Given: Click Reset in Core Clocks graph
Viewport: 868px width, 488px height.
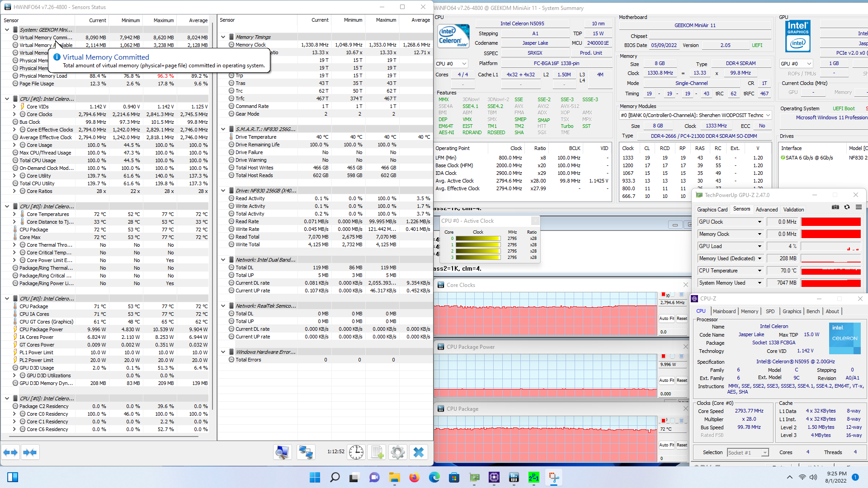Looking at the screenshot, I should coord(682,319).
